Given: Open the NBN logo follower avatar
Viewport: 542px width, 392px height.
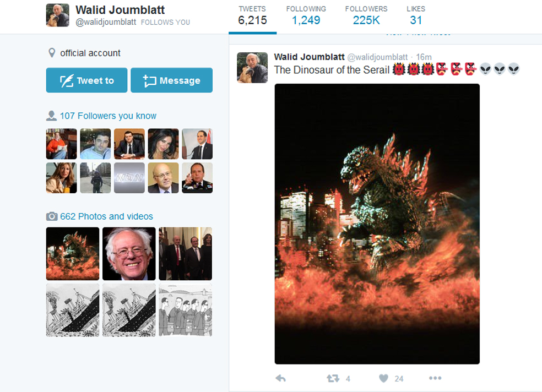Looking at the screenshot, I should pos(129,178).
